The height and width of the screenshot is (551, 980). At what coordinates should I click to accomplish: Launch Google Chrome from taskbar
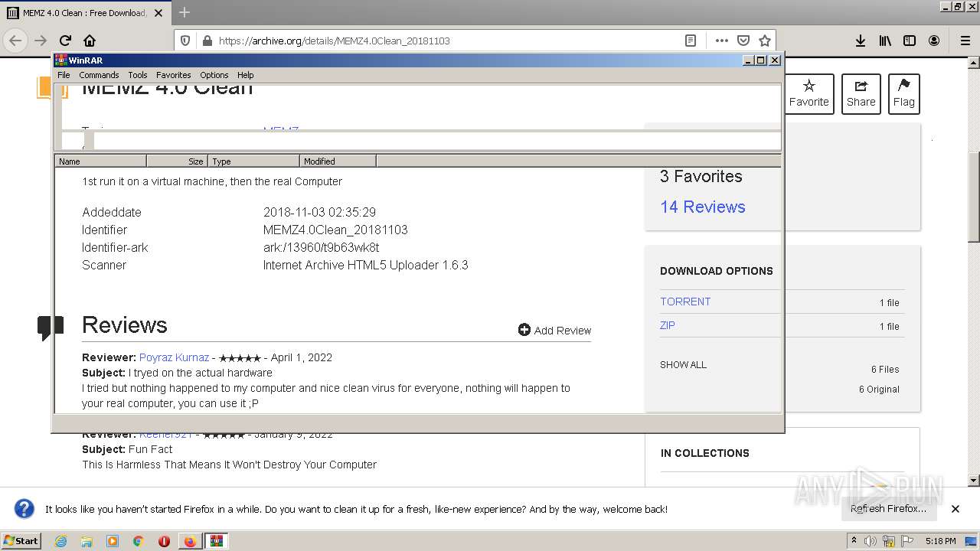pyautogui.click(x=138, y=541)
